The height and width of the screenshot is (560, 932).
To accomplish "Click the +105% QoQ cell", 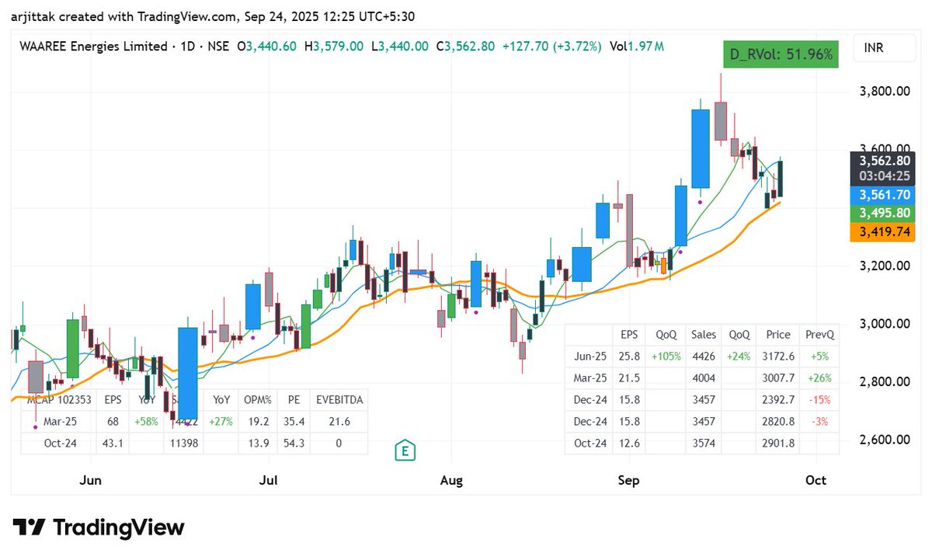I will coord(666,357).
